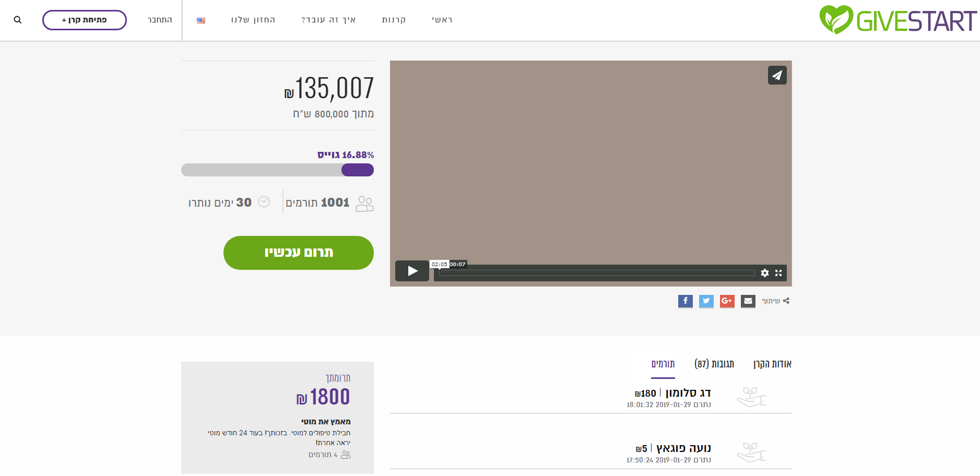Open the קרנות menu item

tap(394, 20)
